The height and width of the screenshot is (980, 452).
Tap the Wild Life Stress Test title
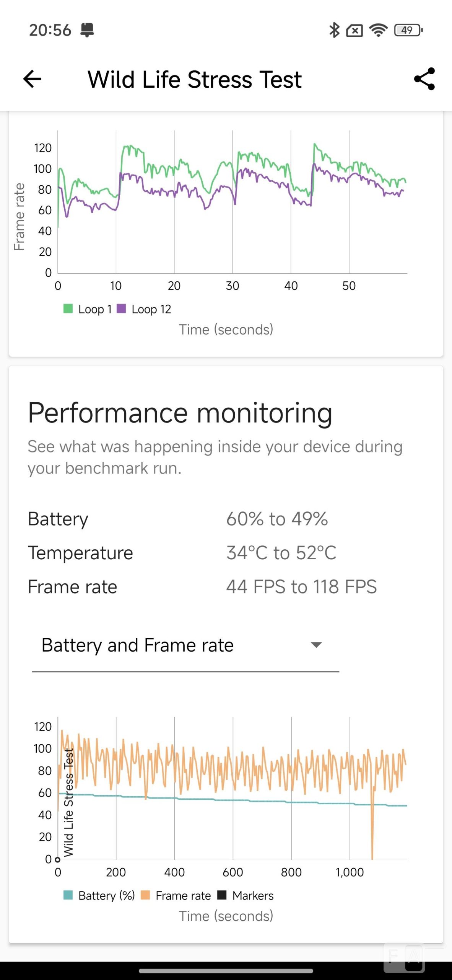click(194, 80)
